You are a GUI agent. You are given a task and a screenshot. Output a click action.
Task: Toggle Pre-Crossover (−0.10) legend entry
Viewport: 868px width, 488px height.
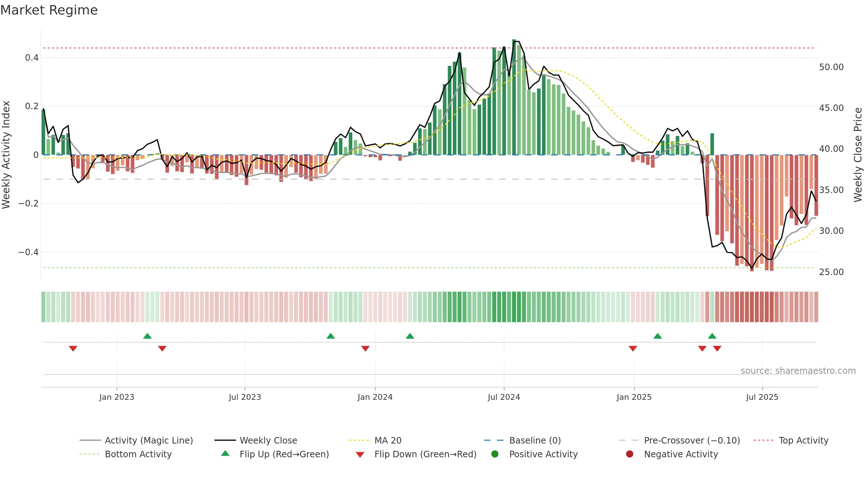(x=679, y=440)
